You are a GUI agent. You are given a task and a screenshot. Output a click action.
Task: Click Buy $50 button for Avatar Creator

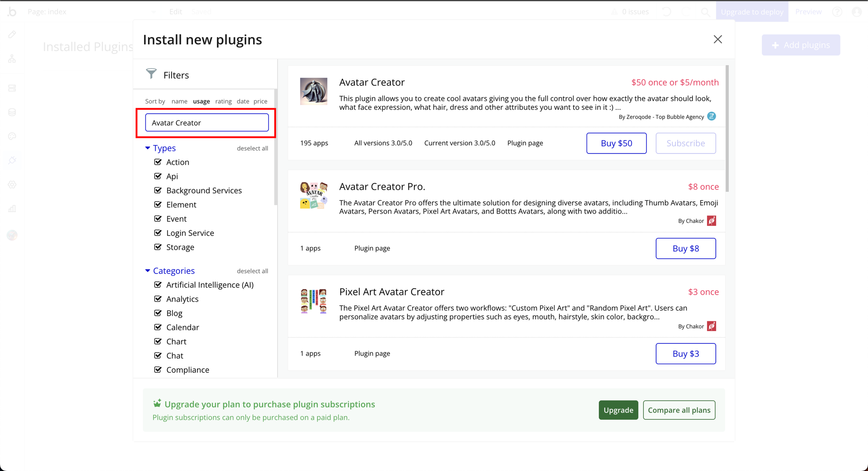[616, 143]
